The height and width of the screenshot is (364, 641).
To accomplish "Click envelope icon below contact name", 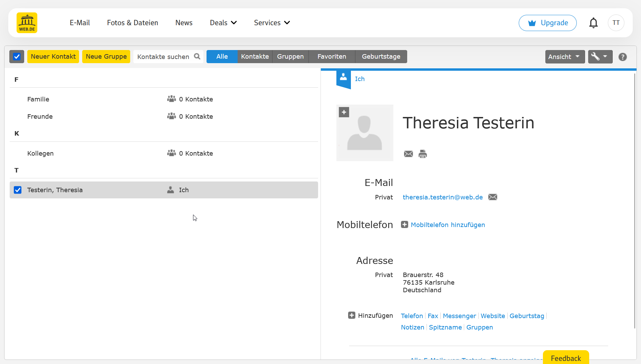I will click(408, 154).
